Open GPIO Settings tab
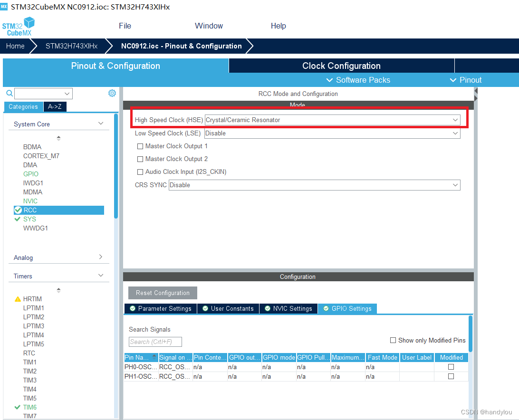Screen dimensions: 519x420 point(347,308)
